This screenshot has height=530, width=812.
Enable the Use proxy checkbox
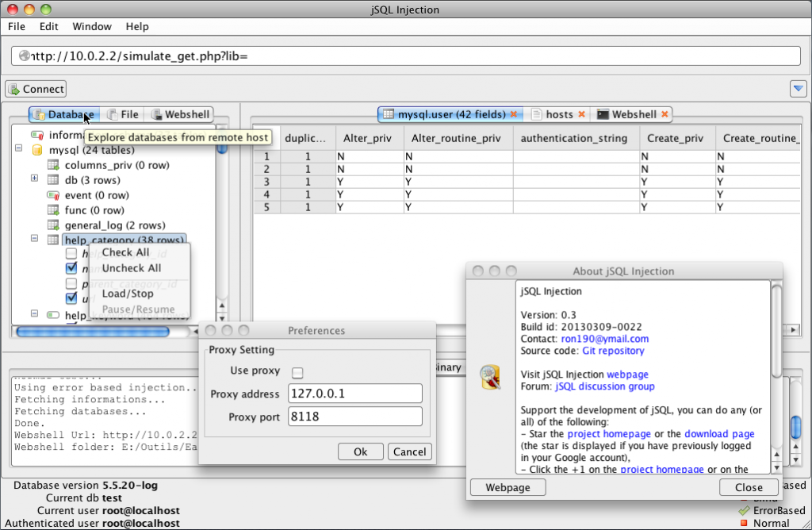(x=297, y=373)
